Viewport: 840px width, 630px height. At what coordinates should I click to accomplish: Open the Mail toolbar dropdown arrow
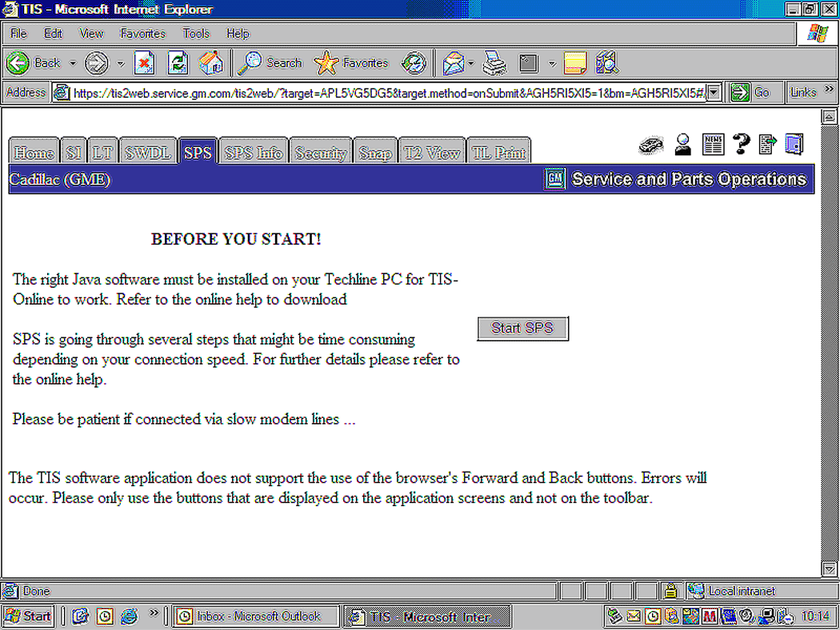[x=471, y=62]
